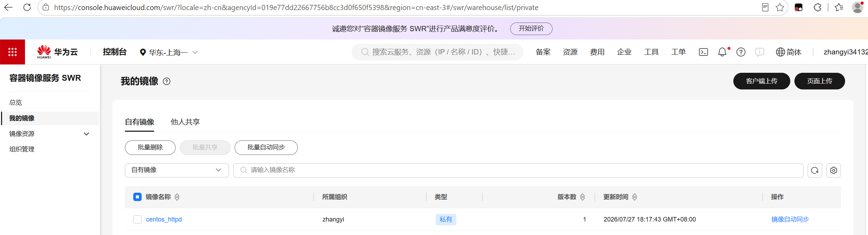Click the browser address bar URL
This screenshot has width=868, height=235.
coord(296,8)
